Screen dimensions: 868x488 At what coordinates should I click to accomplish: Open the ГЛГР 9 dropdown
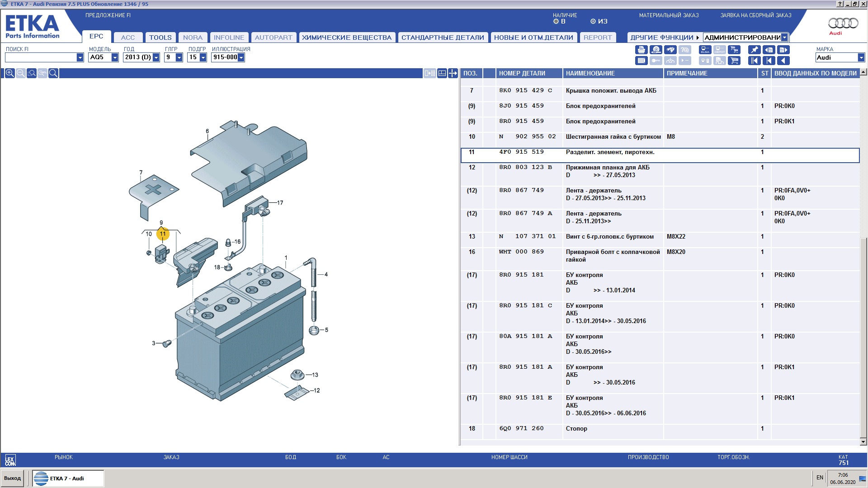coord(179,57)
